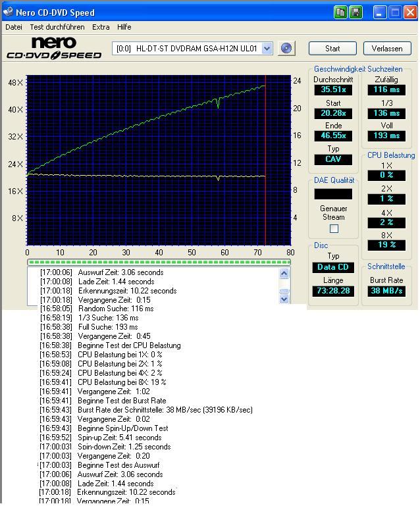The height and width of the screenshot is (506, 420).
Task: Click the Data CD disc type field
Action: click(333, 267)
